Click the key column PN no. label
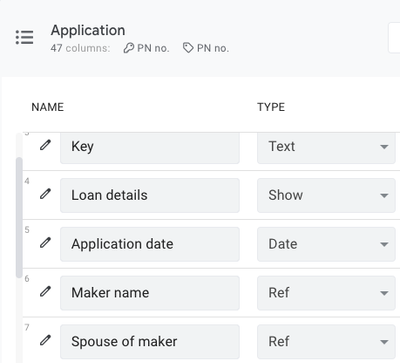This screenshot has width=400, height=363. [x=153, y=48]
